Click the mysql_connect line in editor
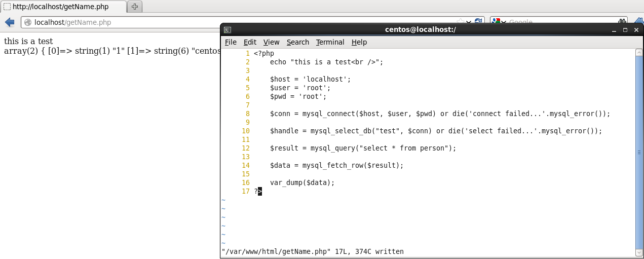The width and height of the screenshot is (644, 259). point(440,114)
